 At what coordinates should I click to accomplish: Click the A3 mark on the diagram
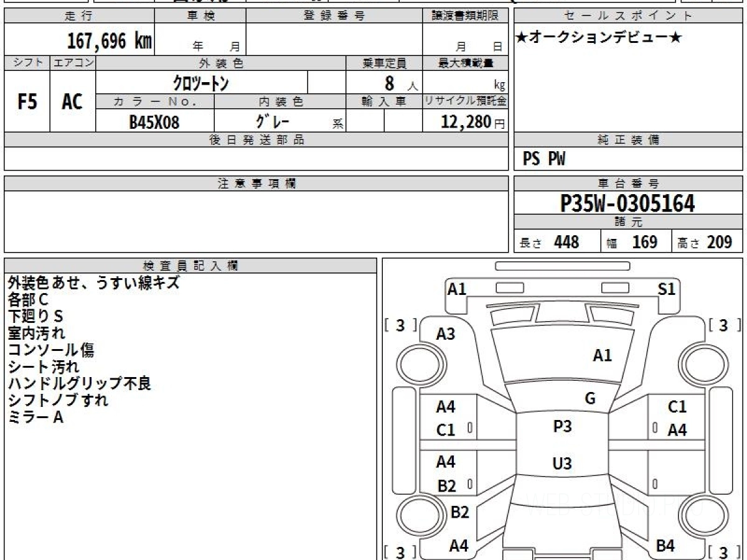(x=446, y=334)
